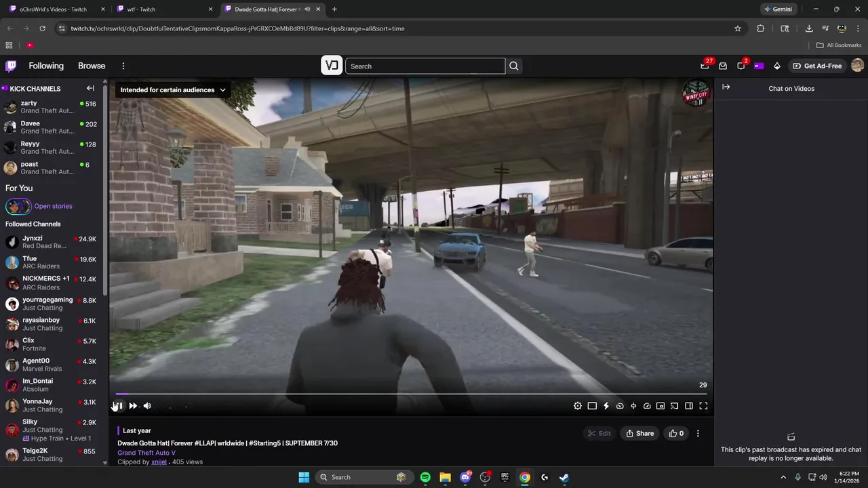
Task: Toggle theatre mode in the player
Action: (592, 406)
